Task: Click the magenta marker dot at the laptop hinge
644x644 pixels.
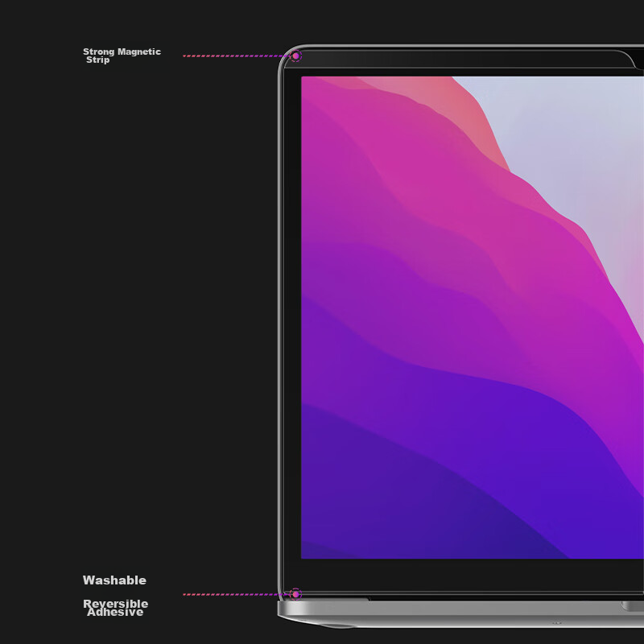Action: (x=295, y=594)
